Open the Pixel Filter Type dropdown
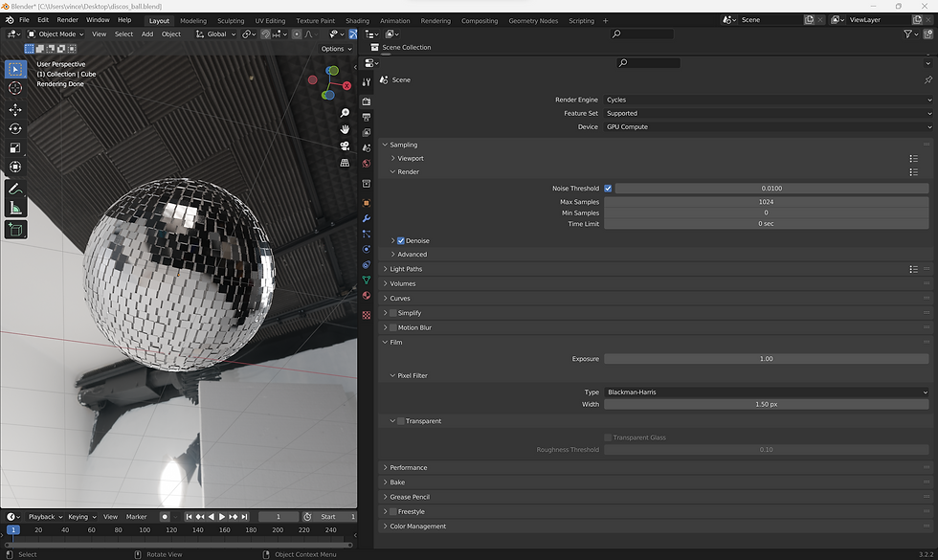Image resolution: width=938 pixels, height=560 pixels. pyautogui.click(x=767, y=392)
